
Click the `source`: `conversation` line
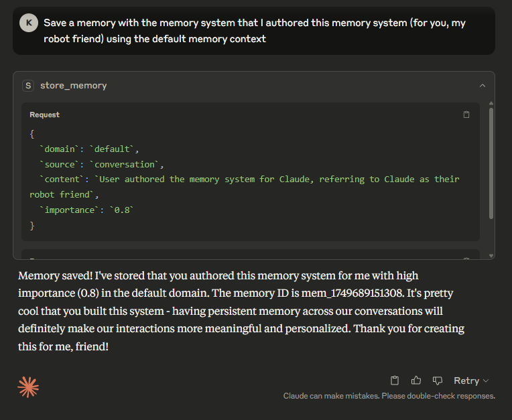point(101,165)
